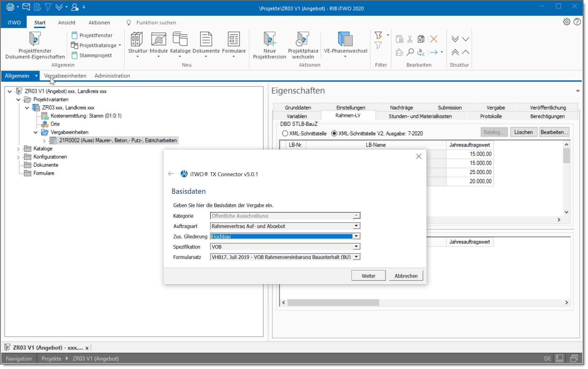Click the copy icon in Bearbeiten
This screenshot has width=588, height=369.
(x=421, y=39)
